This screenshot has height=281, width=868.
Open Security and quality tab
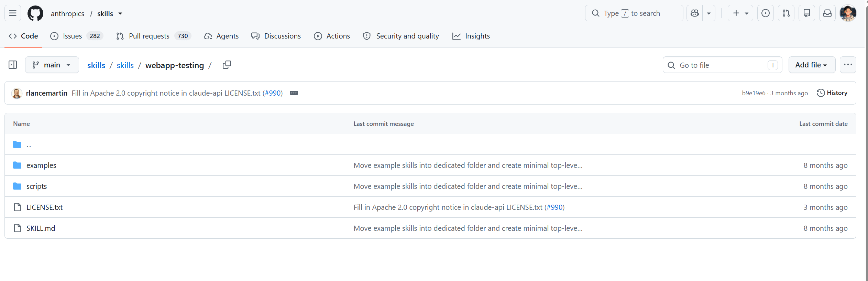401,36
